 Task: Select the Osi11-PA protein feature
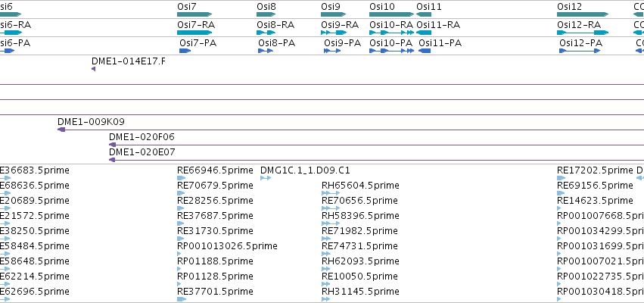[x=425, y=51]
